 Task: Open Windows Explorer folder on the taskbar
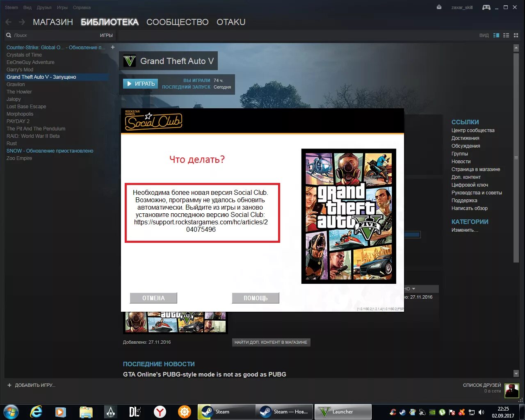(x=86, y=411)
